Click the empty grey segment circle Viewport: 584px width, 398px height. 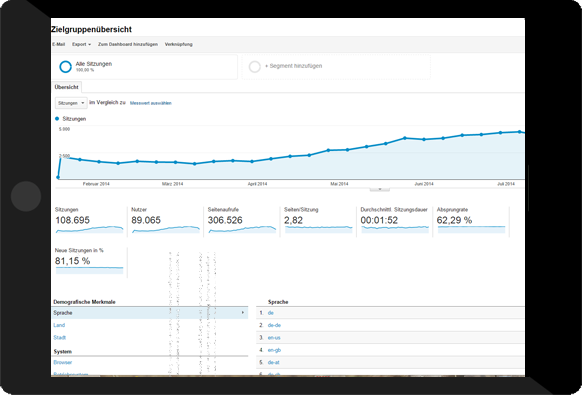[x=255, y=67]
